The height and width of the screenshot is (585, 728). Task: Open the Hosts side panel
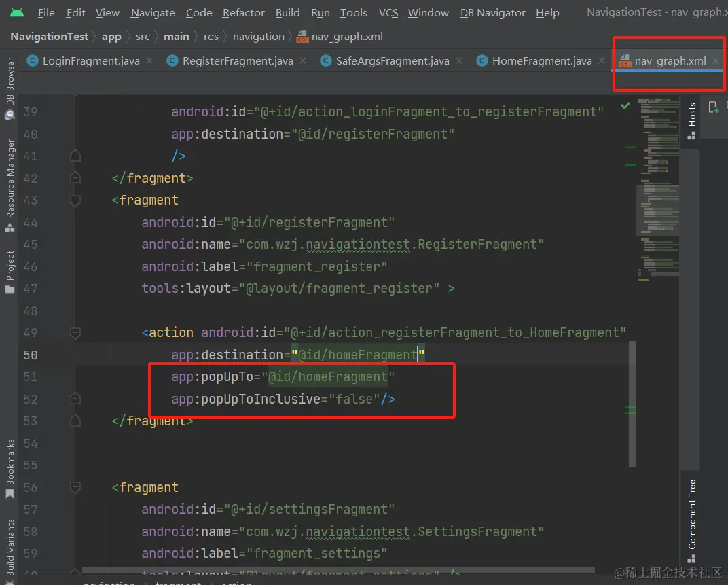692,121
